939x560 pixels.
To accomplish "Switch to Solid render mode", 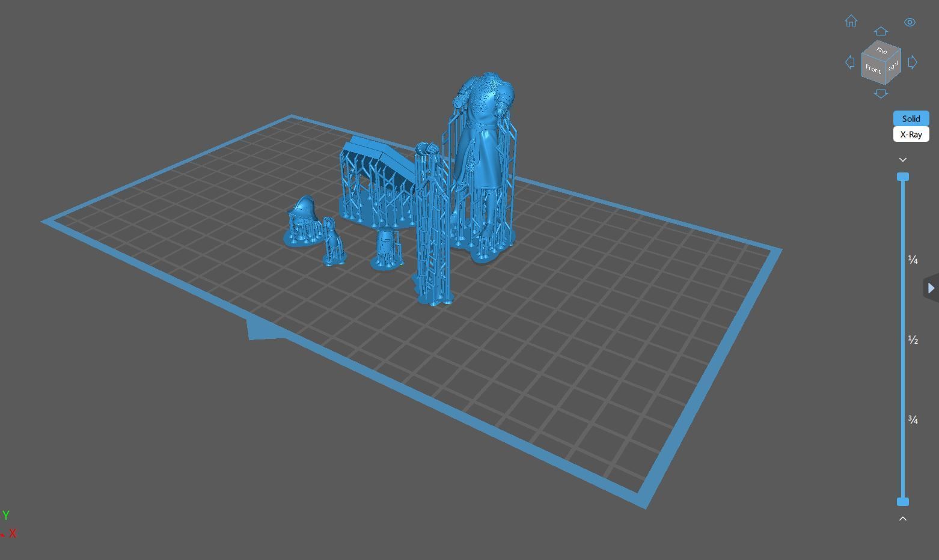I will 911,118.
